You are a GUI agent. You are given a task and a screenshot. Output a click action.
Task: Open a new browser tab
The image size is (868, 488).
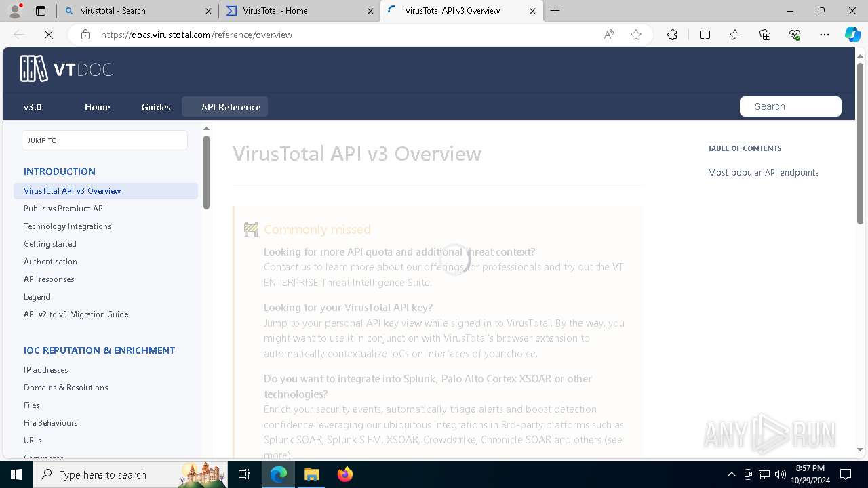point(555,11)
